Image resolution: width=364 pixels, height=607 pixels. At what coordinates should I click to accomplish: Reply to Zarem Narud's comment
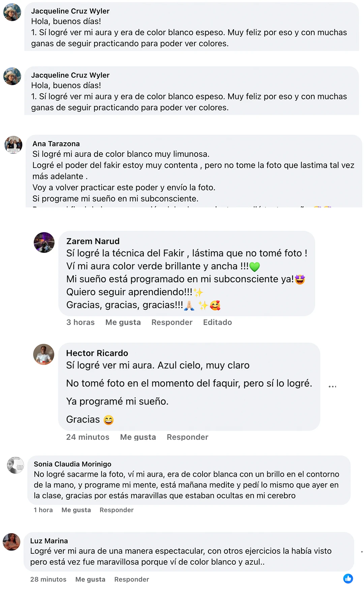coord(172,322)
